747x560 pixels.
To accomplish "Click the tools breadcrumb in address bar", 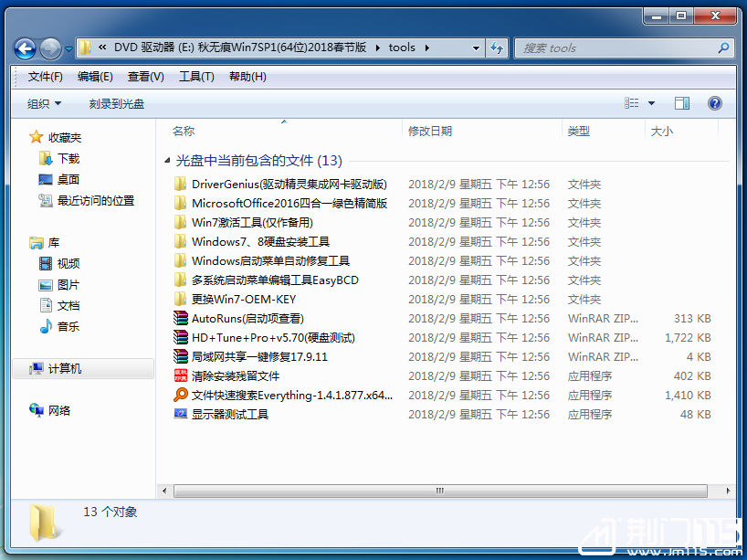I will click(402, 48).
